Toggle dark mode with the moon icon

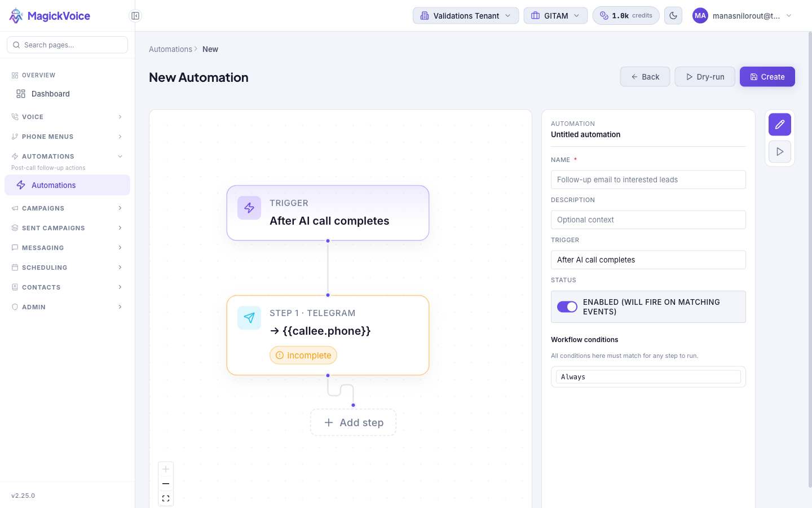[673, 16]
